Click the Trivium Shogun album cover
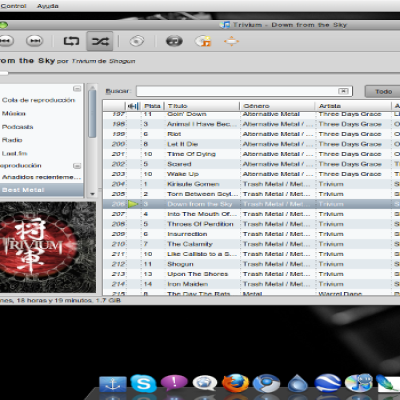 pos(48,247)
